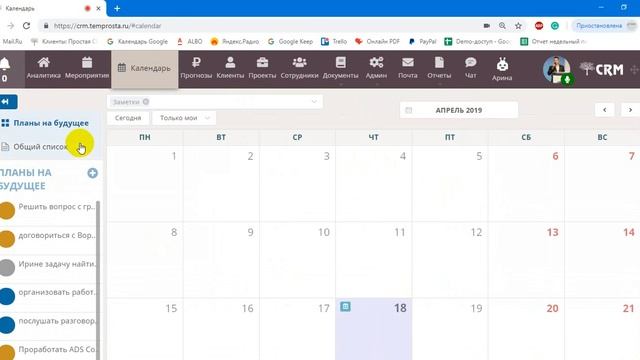Open Проекты briefcase section

(262, 68)
